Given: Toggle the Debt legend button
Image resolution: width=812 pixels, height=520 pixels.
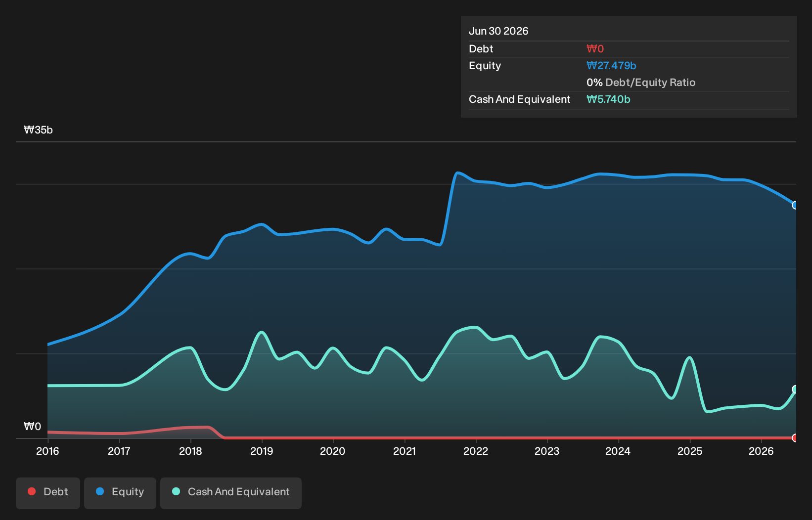Looking at the screenshot, I should (48, 493).
